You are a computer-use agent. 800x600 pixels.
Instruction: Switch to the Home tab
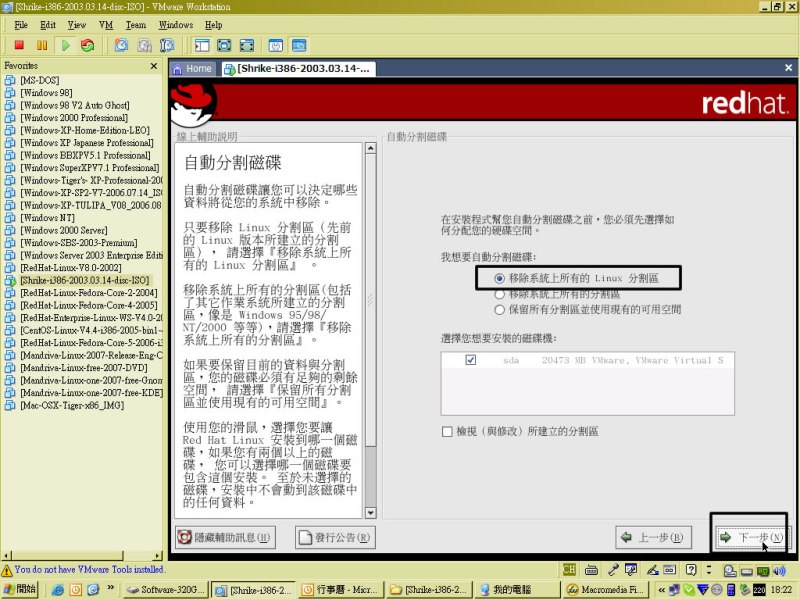tap(193, 68)
